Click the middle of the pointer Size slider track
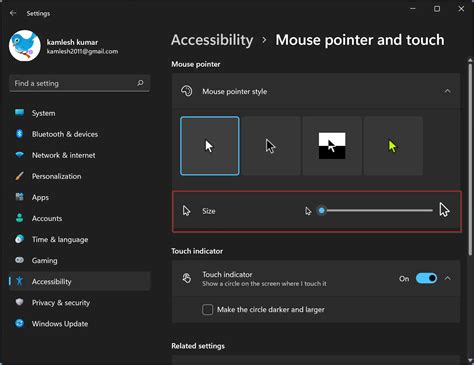 click(x=377, y=210)
